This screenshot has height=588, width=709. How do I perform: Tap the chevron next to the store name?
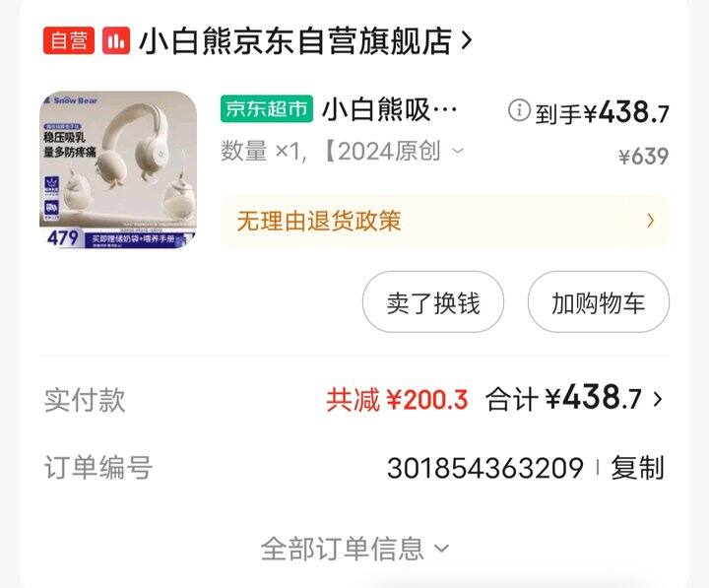click(467, 40)
